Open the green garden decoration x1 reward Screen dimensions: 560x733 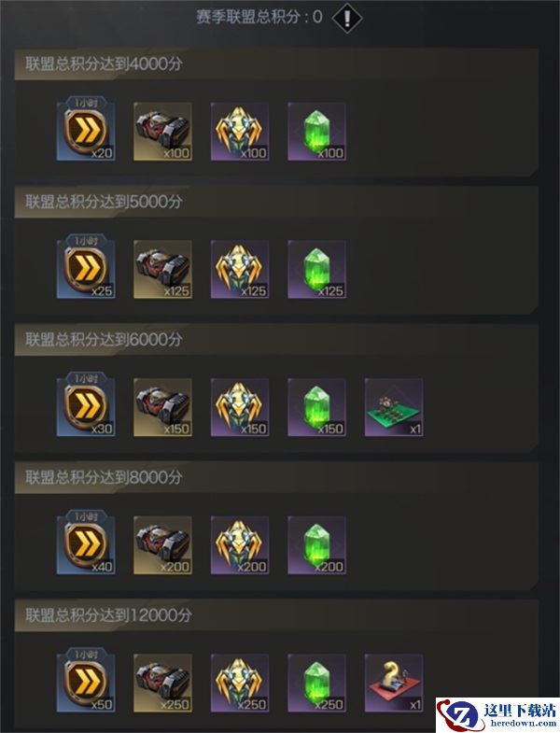[394, 407]
